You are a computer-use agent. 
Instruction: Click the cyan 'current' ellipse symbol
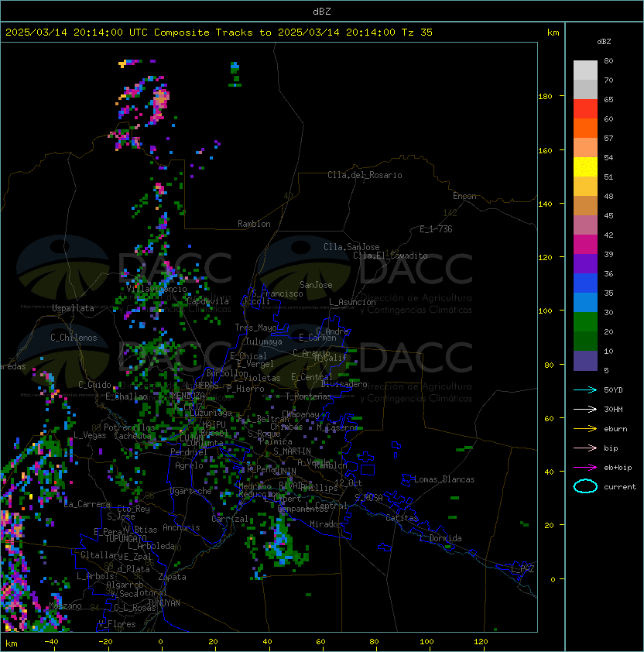[585, 486]
